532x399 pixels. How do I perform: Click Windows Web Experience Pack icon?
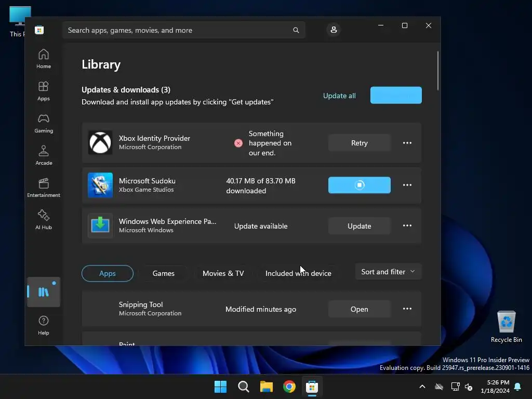(x=100, y=225)
